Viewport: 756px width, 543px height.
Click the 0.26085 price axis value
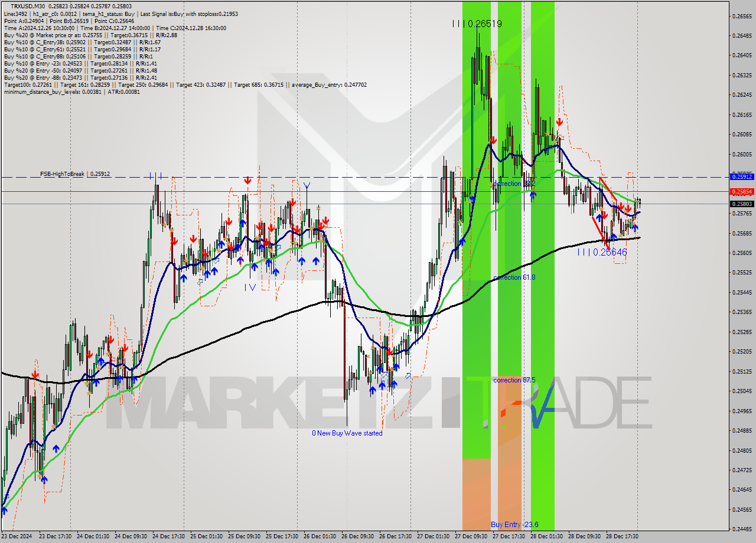(742, 134)
